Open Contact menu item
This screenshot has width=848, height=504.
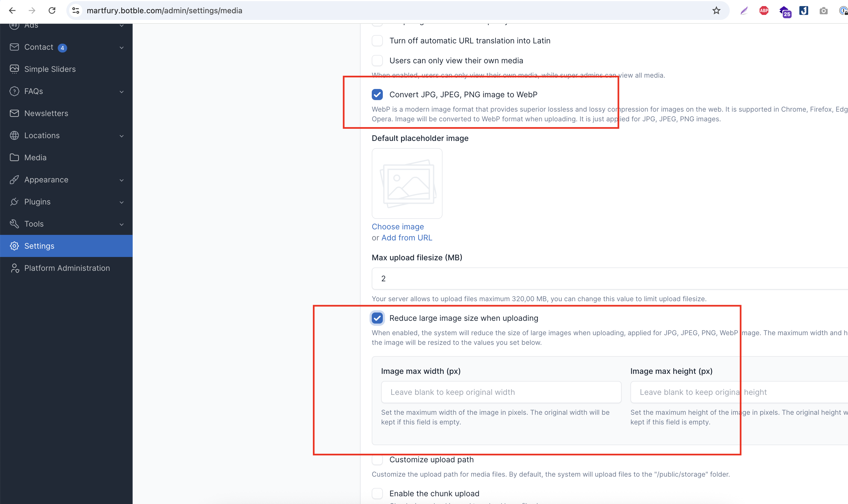66,47
